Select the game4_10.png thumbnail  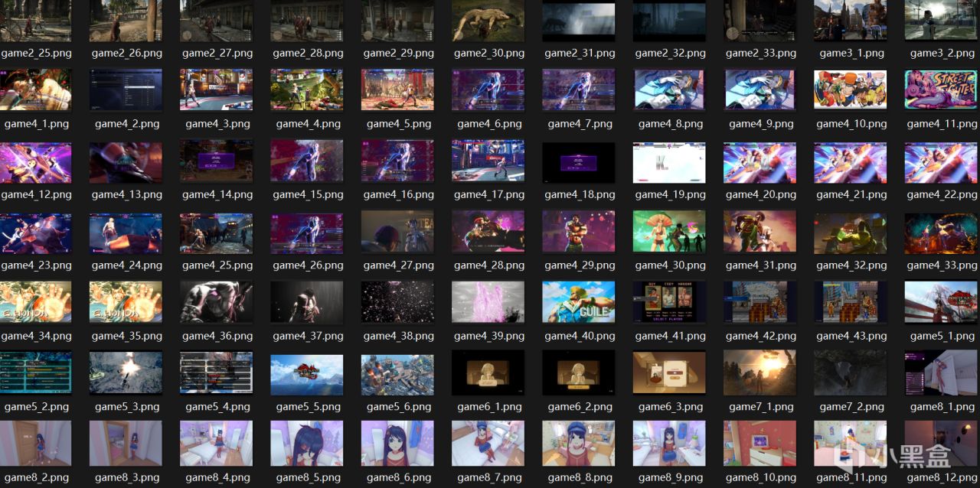851,89
